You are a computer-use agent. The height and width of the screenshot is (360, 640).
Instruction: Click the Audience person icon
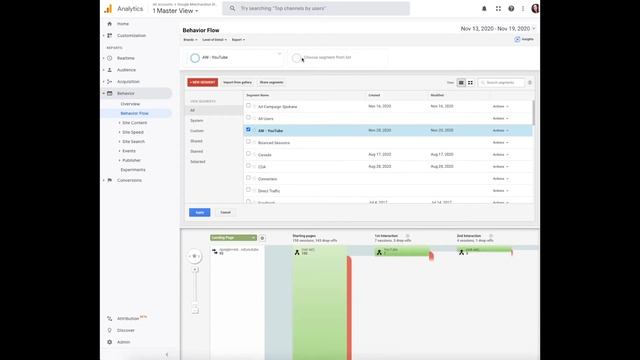pyautogui.click(x=109, y=70)
